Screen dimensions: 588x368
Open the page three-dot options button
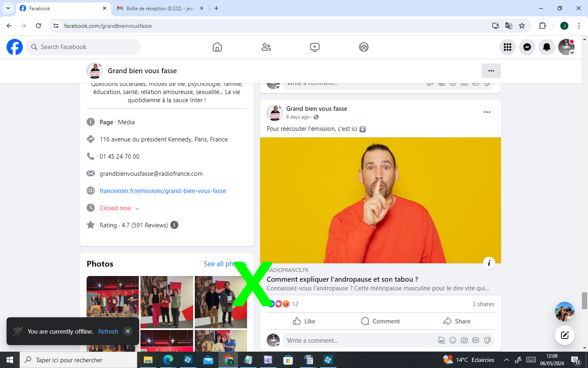(491, 71)
